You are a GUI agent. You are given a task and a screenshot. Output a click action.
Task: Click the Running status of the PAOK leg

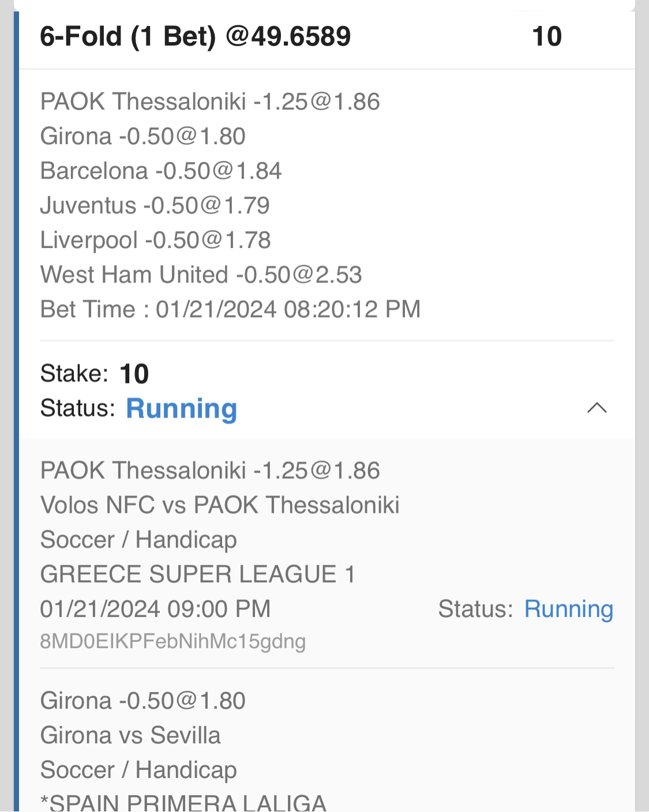(x=568, y=609)
